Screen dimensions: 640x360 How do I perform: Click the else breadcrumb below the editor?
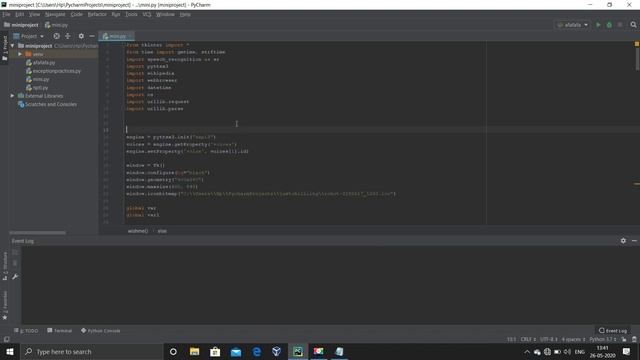click(x=162, y=231)
